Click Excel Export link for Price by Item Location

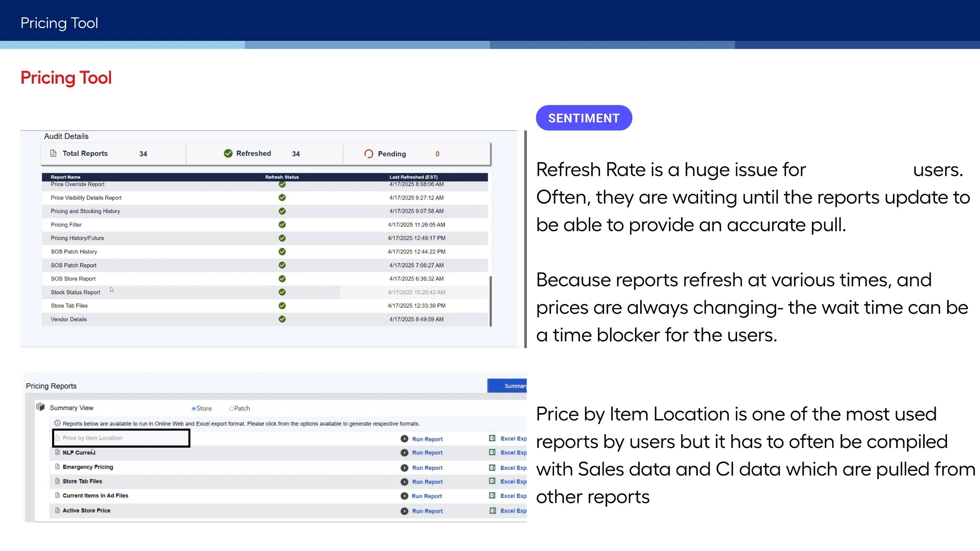click(513, 439)
